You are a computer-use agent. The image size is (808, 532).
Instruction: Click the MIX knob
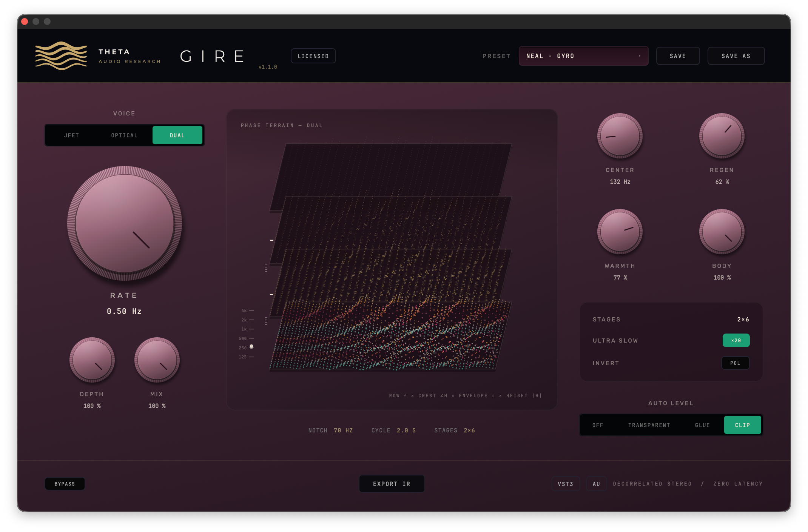coord(157,360)
